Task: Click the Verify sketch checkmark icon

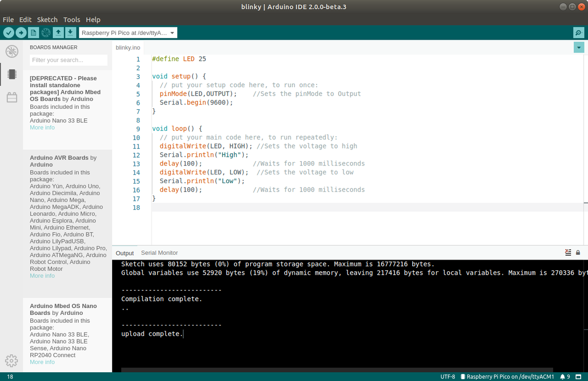Action: (x=8, y=32)
